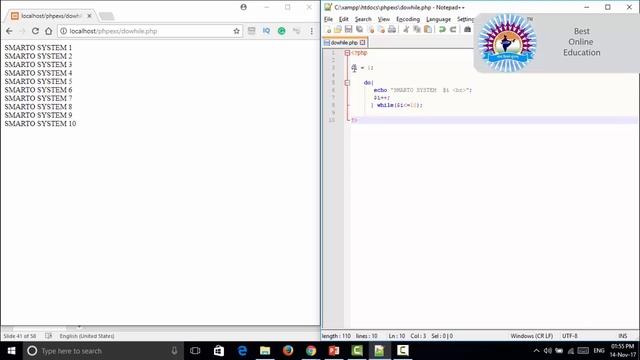Click 'SMARTO SYSTEM 5' text in browser
The width and height of the screenshot is (640, 360).
pos(38,81)
